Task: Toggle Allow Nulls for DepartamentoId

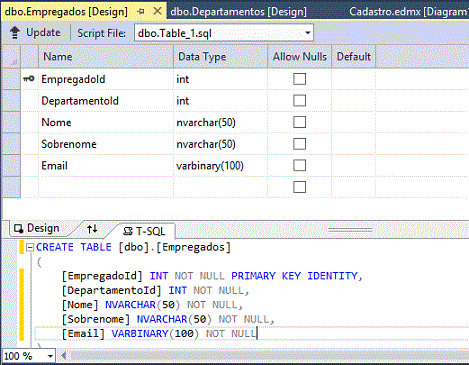Action: 299,100
